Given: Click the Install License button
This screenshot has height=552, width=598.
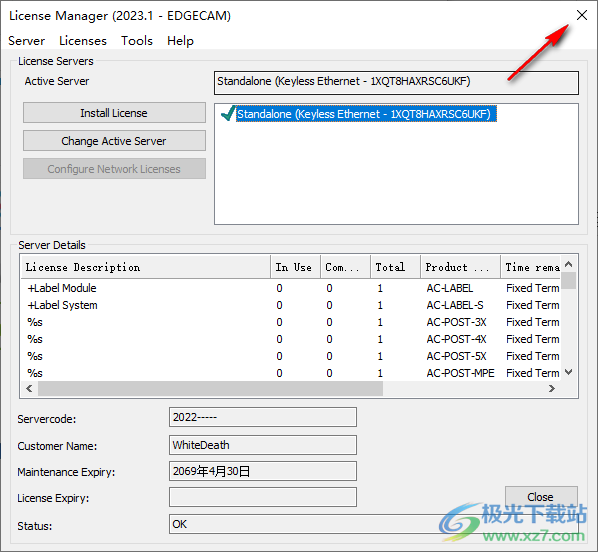Looking at the screenshot, I should click(114, 113).
